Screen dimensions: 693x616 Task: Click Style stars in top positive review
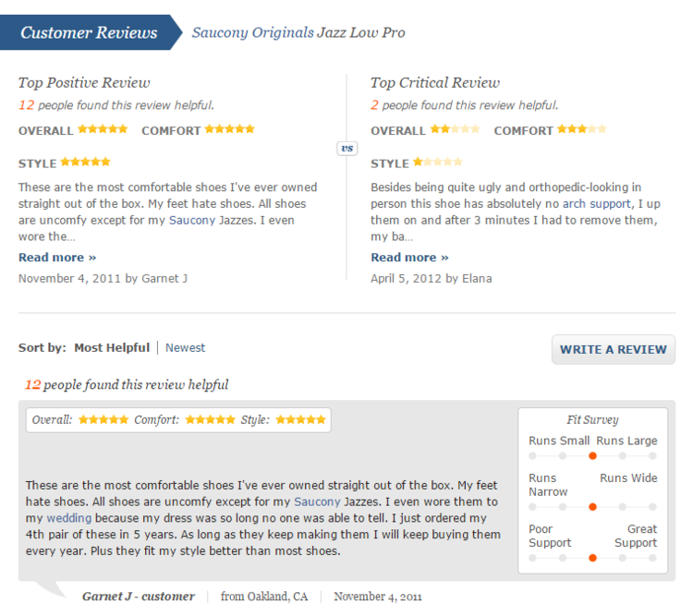click(85, 163)
